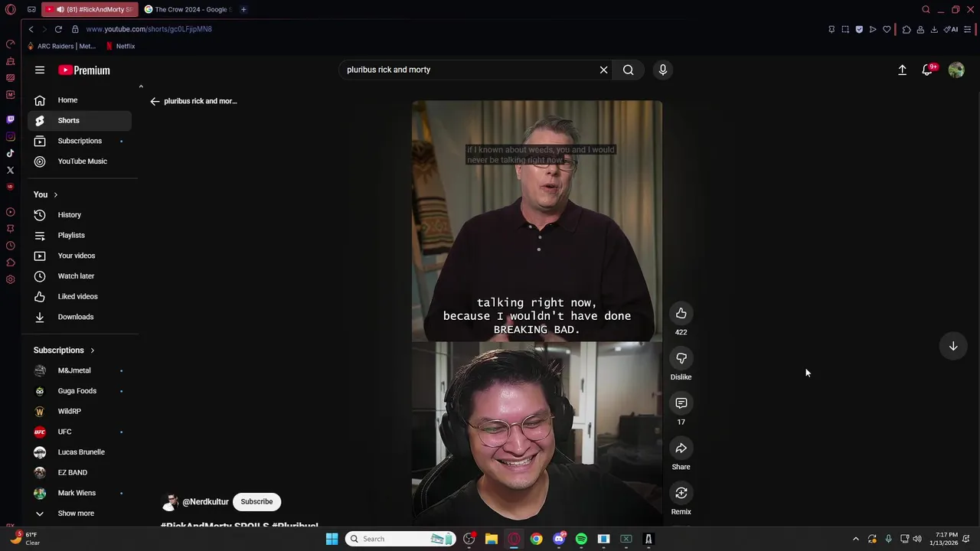Select the #RickAndMorty YouTube tab
This screenshot has height=551, width=980.
90,9
